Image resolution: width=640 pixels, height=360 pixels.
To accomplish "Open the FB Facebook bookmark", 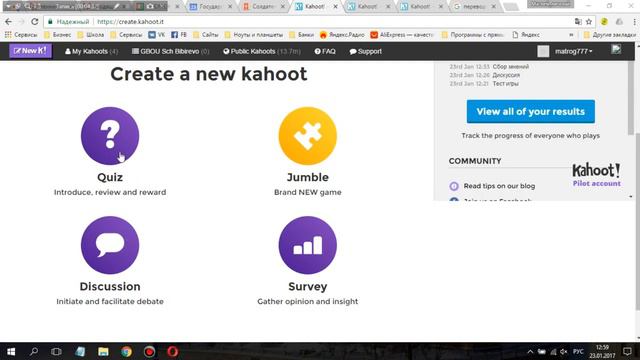I will (x=179, y=35).
